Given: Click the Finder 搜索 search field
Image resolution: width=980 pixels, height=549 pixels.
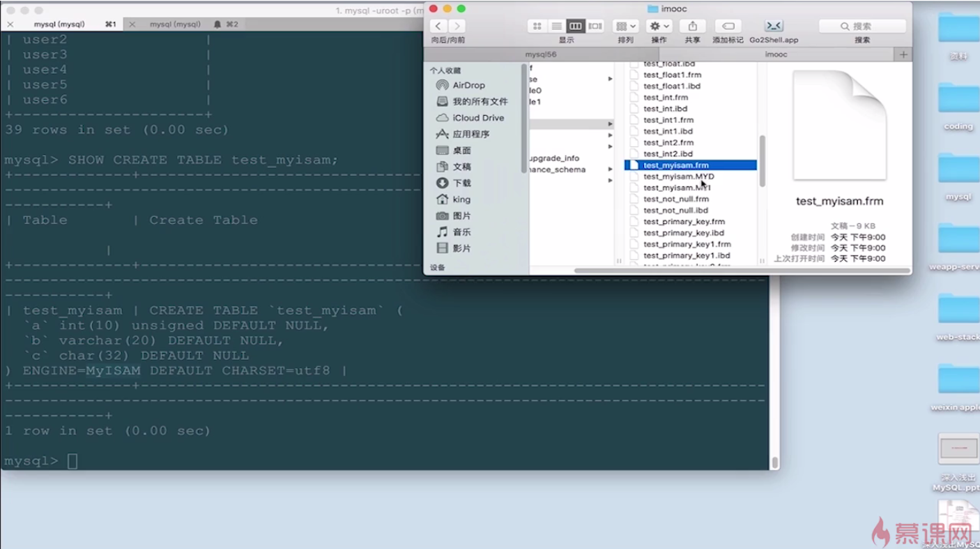Looking at the screenshot, I should [862, 26].
